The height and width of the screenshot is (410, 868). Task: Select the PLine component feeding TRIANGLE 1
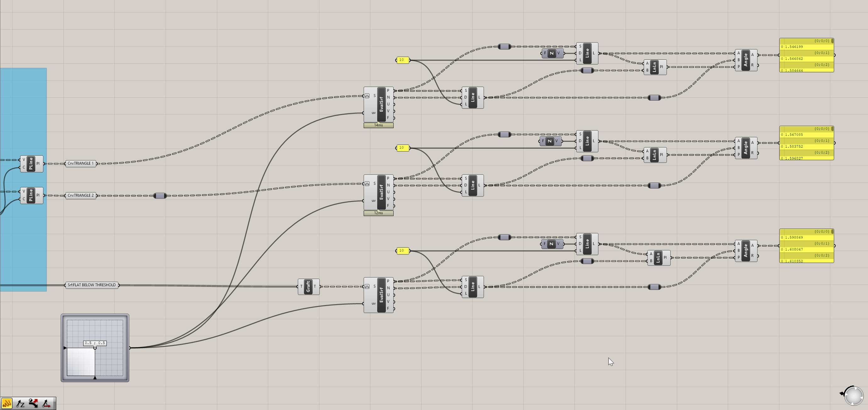31,164
